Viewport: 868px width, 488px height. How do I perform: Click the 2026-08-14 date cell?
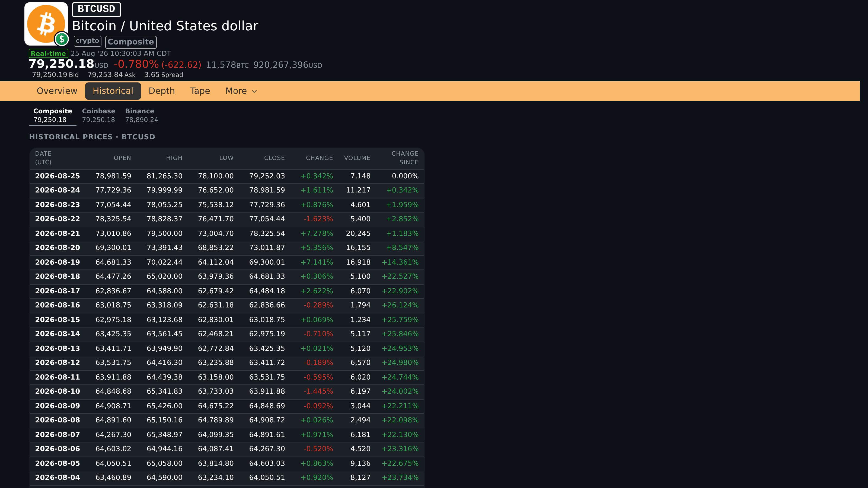coord(58,334)
